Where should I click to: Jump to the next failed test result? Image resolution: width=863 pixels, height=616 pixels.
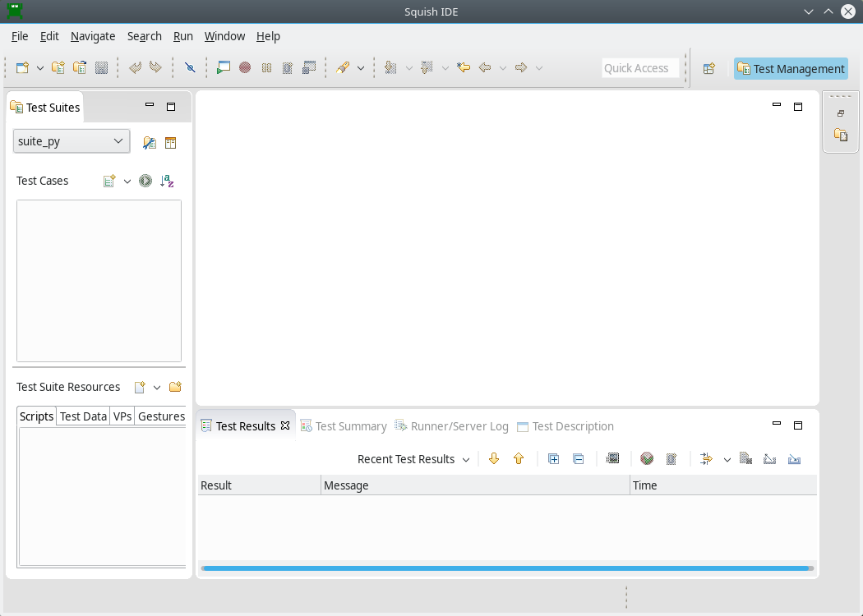point(494,458)
